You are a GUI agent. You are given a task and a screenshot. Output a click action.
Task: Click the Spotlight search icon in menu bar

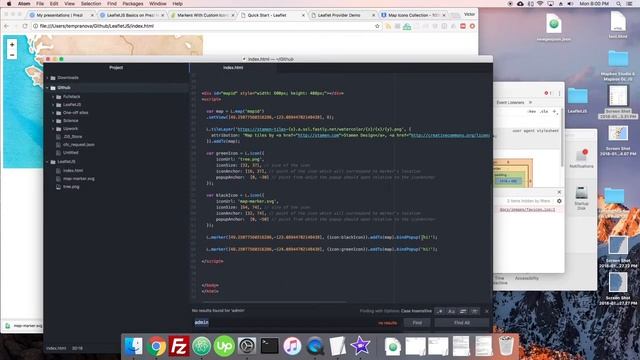point(619,4)
